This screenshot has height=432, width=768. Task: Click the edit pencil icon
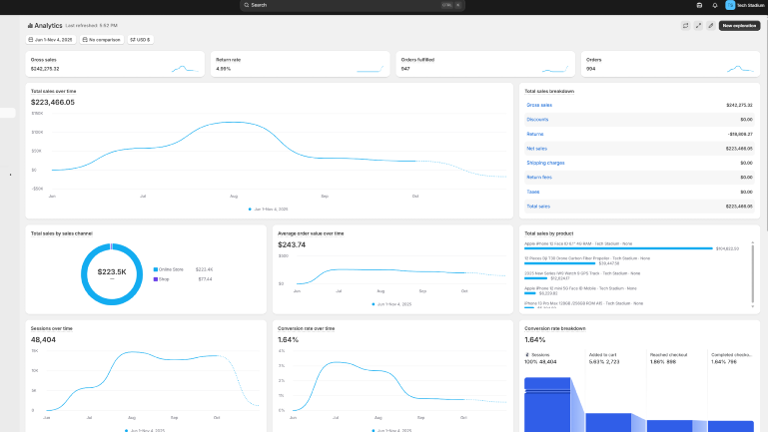710,25
